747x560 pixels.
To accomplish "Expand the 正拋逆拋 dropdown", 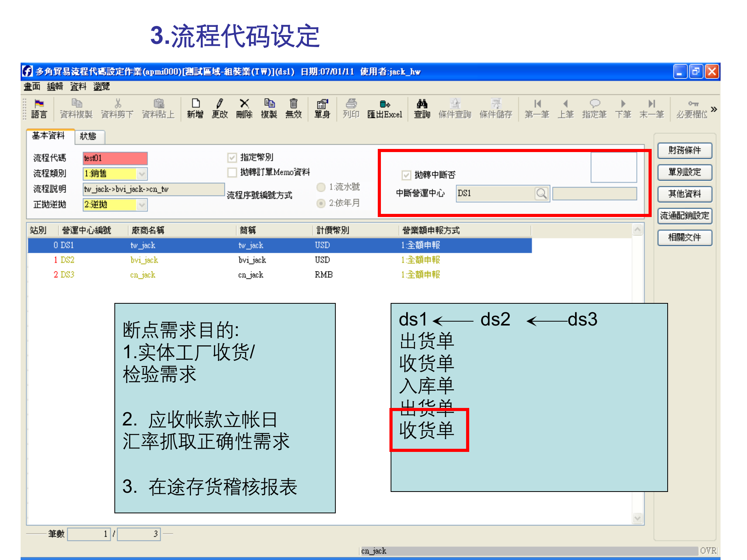I will (x=142, y=205).
